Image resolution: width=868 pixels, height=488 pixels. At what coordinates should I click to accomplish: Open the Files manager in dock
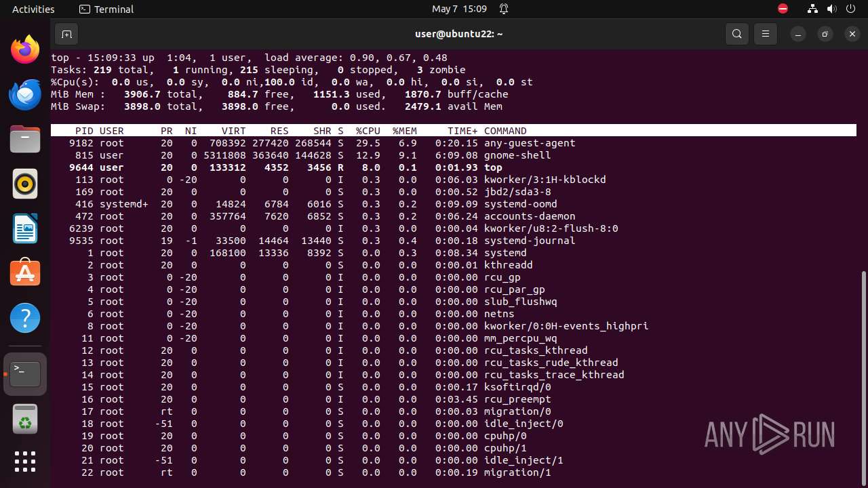[25, 139]
